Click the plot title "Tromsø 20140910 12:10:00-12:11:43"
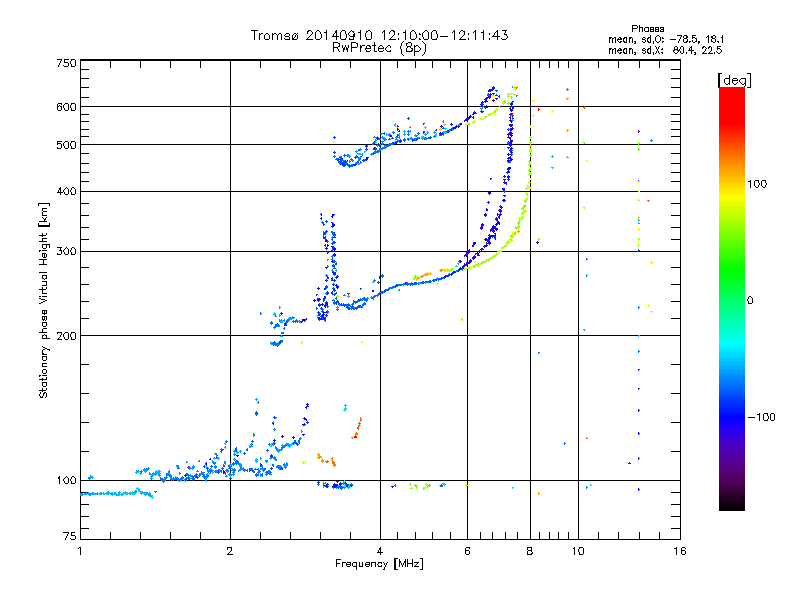The width and height of the screenshot is (800, 600). [x=379, y=35]
